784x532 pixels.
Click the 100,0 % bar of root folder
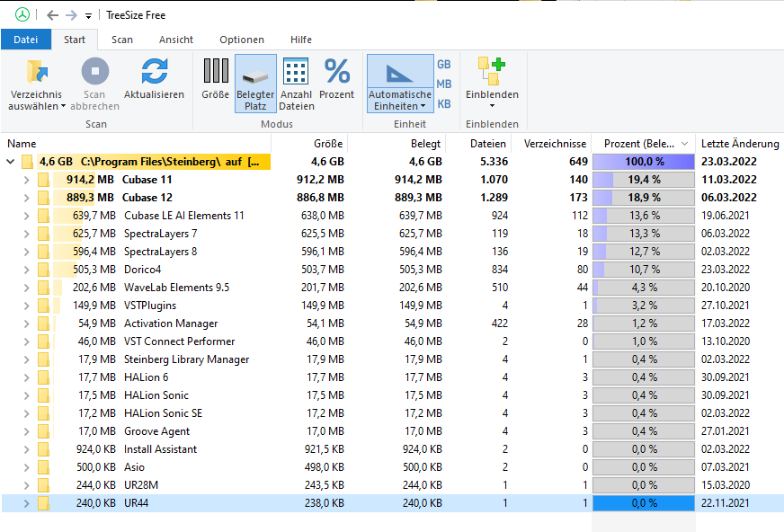point(643,162)
